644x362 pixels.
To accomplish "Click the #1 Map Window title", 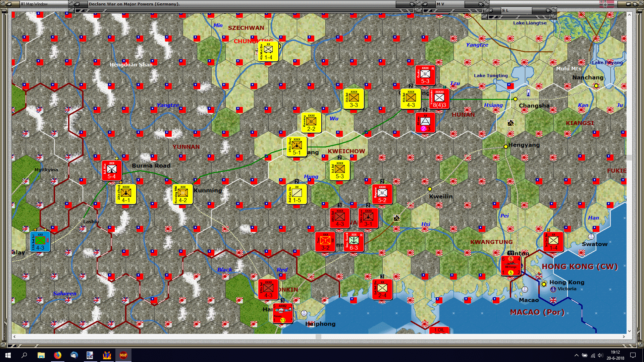I will [x=34, y=4].
